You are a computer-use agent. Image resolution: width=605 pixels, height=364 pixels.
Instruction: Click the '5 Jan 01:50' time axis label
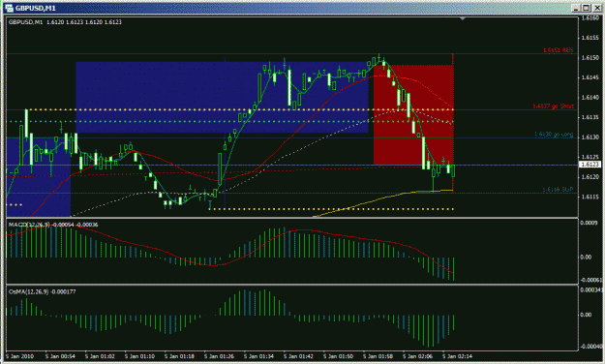tap(339, 356)
